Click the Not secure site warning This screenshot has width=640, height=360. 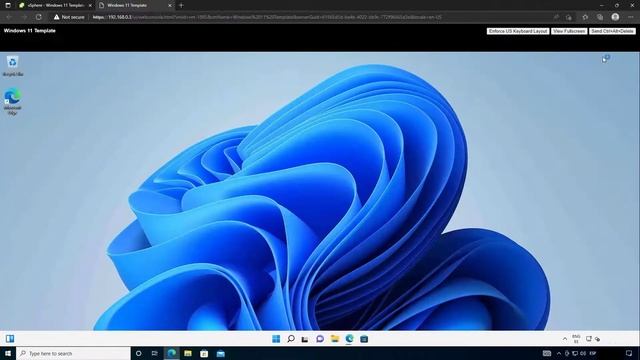tap(69, 17)
